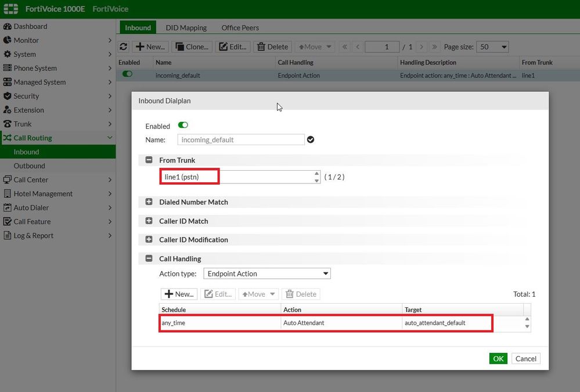Click the Log & Report icon
Viewport: 580px width, 392px height.
coord(8,235)
